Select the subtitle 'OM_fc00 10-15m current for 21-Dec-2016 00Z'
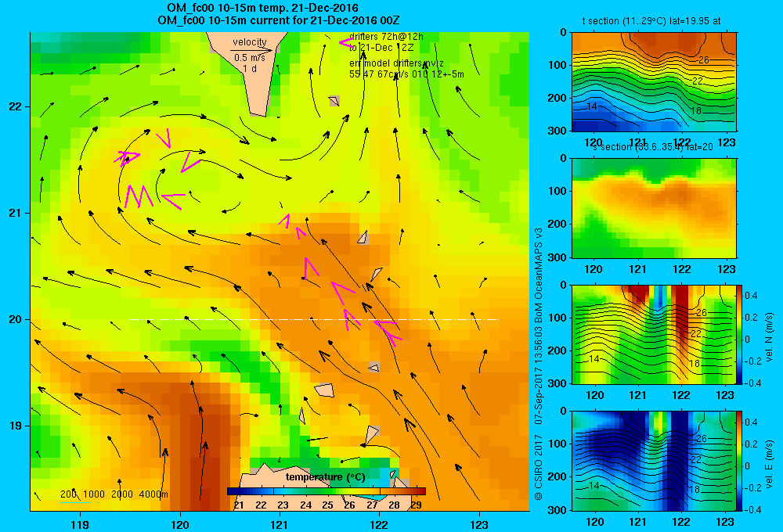The height and width of the screenshot is (532, 783). tap(278, 20)
